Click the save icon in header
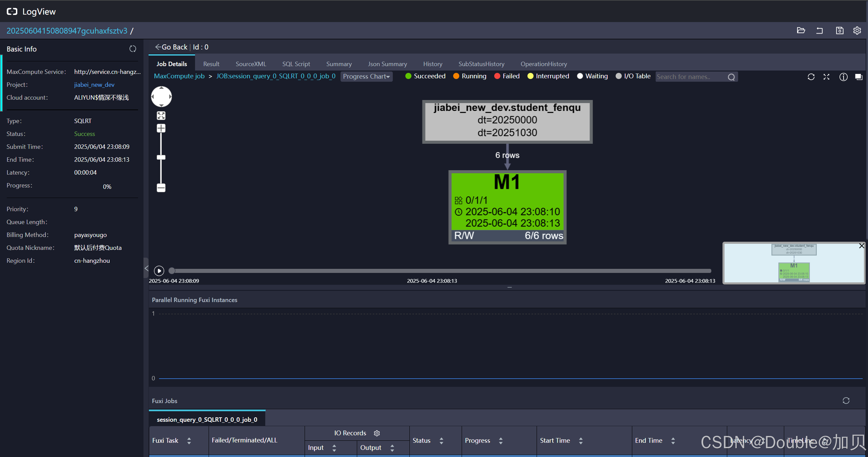Image resolution: width=868 pixels, height=457 pixels. [840, 31]
